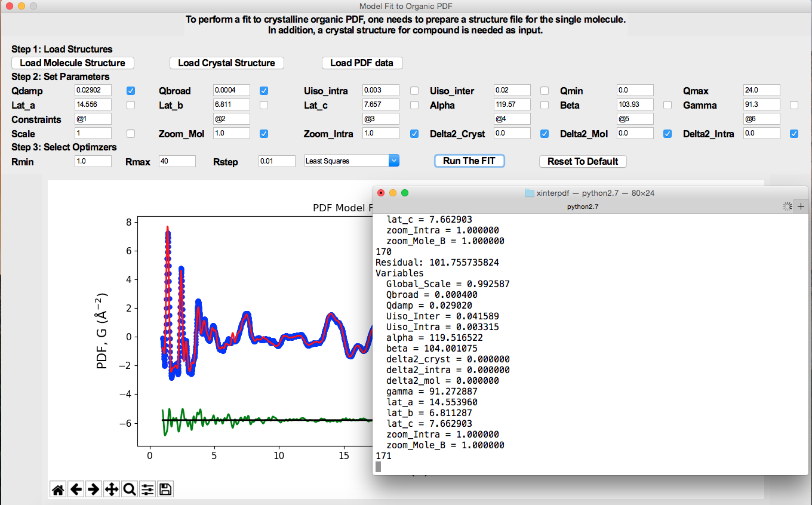Focus the Qdamp value field 0.02902
812x505 pixels.
coord(93,90)
